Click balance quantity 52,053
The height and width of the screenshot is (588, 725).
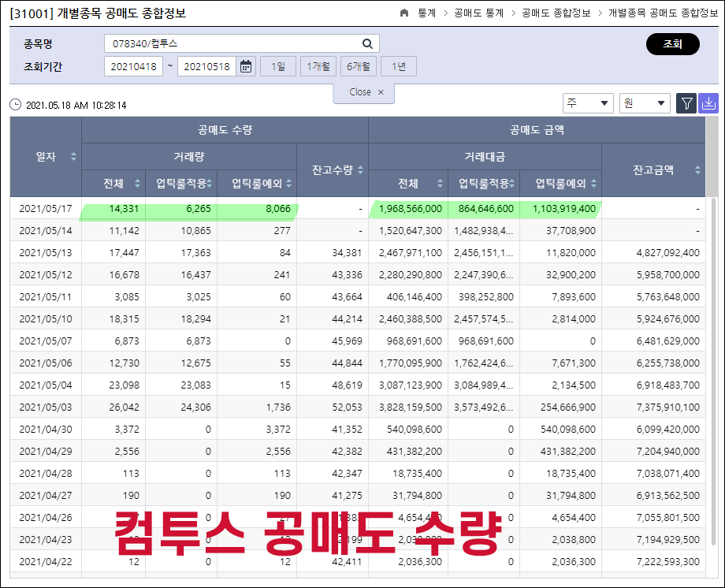pyautogui.click(x=348, y=408)
